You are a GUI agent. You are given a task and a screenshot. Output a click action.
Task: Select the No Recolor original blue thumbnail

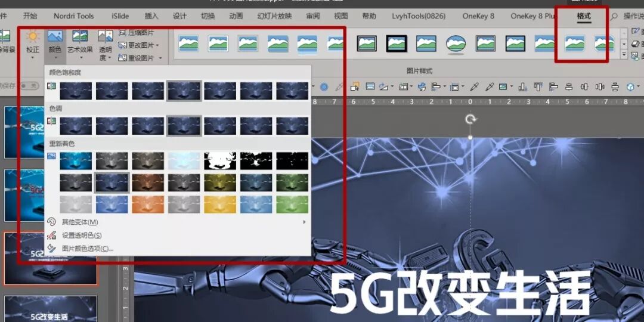coord(76,161)
